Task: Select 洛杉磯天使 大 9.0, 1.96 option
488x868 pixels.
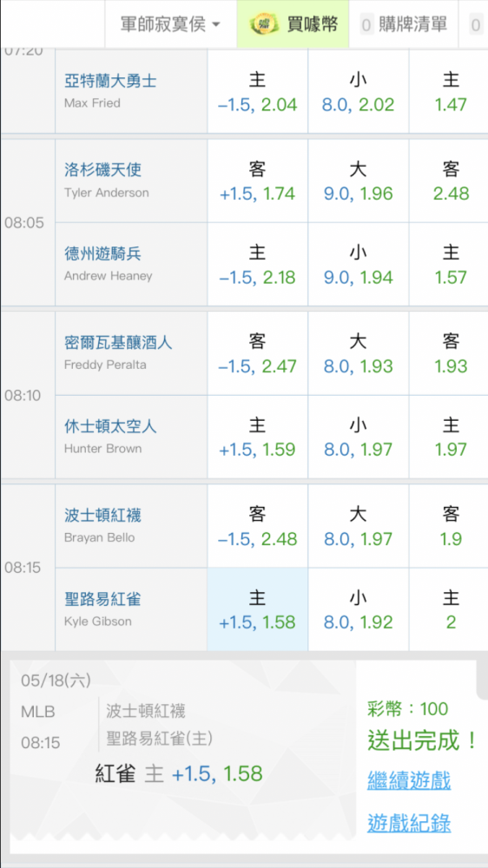Action: 359,181
